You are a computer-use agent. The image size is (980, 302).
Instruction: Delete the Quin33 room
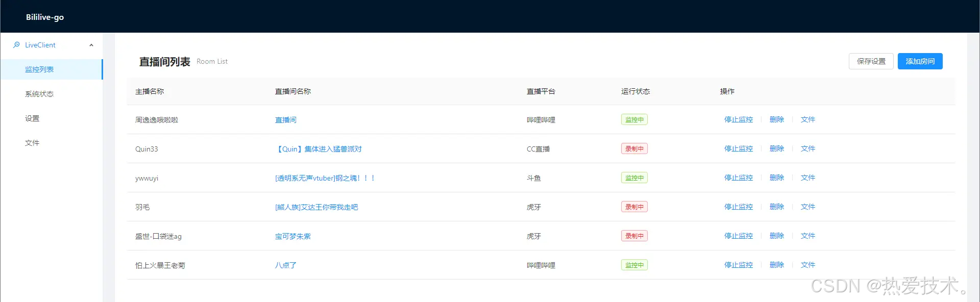pos(777,148)
